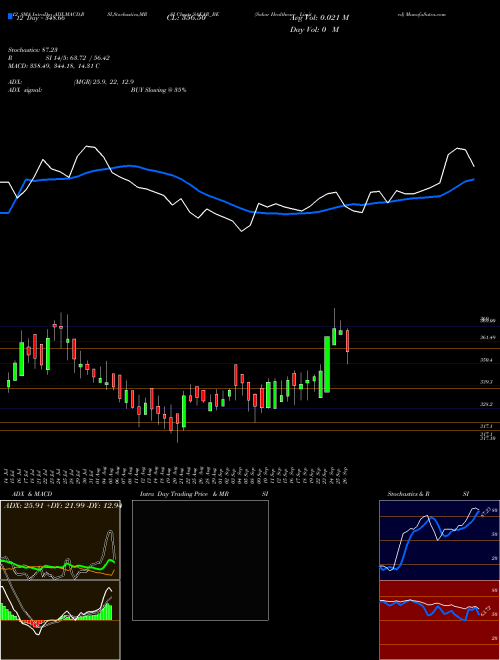Screen dimensions: 500x660
Task: Click the 350.4 price axis label
Action: pos(487,360)
